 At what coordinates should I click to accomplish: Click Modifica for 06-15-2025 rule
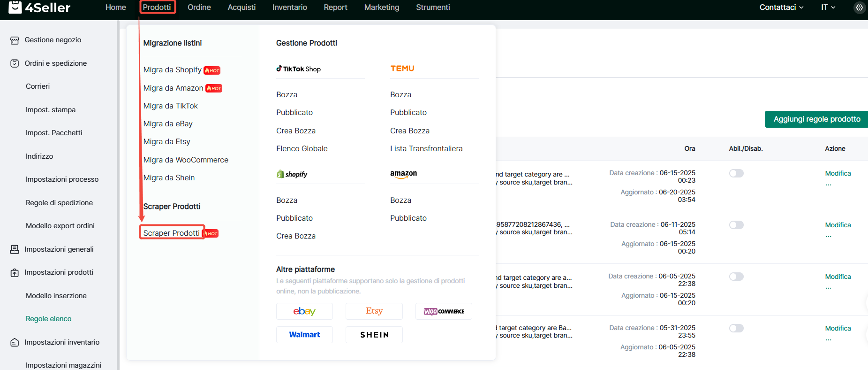[838, 173]
